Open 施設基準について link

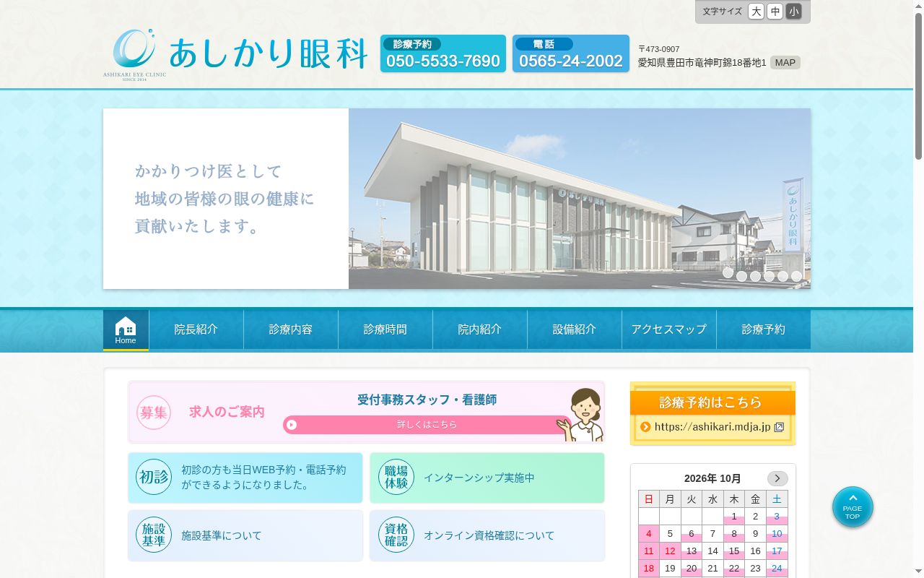245,535
